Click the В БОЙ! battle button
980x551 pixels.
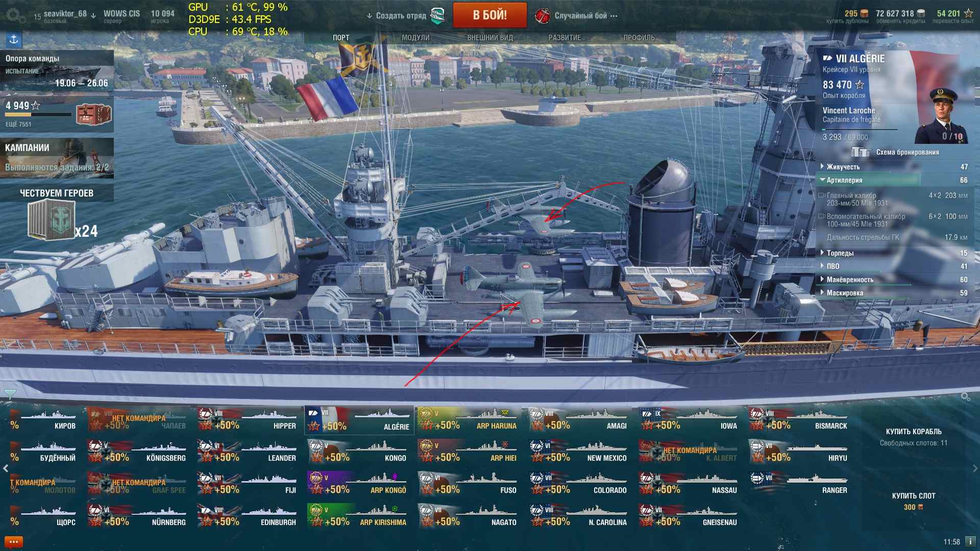(x=489, y=15)
